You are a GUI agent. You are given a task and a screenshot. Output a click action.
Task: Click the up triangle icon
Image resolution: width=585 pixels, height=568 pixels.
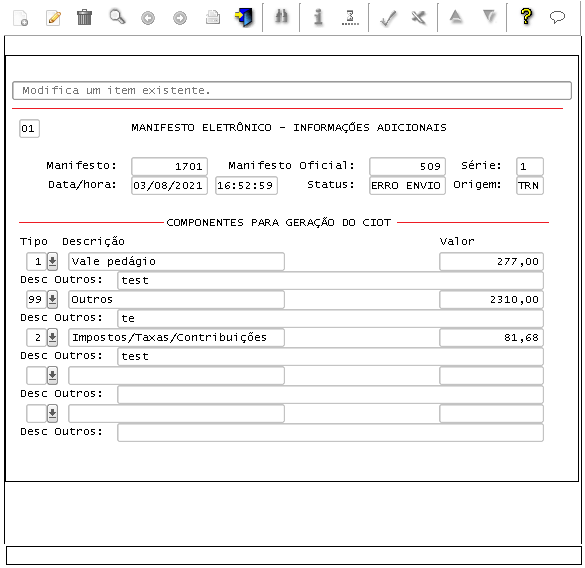coord(456,17)
